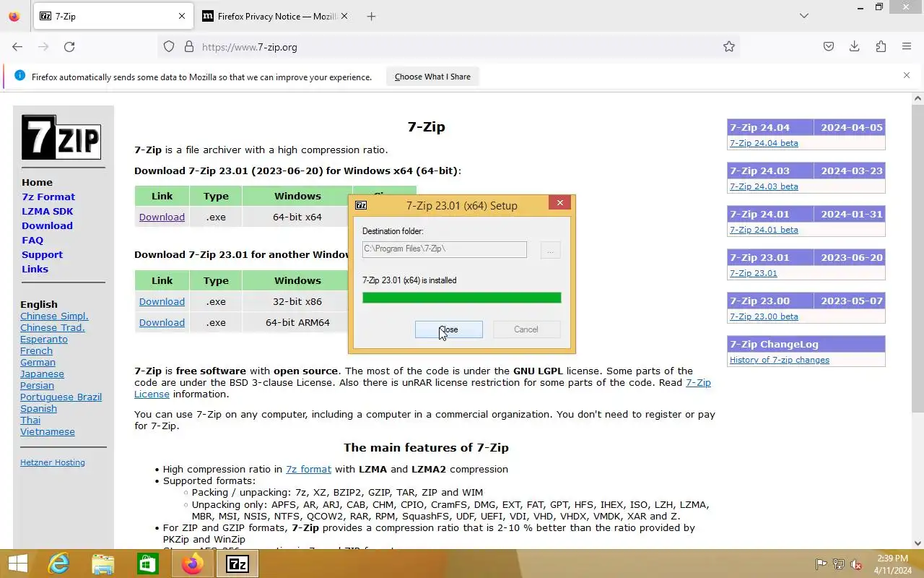Click the 7-Zip setup taskbar icon
This screenshot has height=578, width=924.
pos(237,564)
